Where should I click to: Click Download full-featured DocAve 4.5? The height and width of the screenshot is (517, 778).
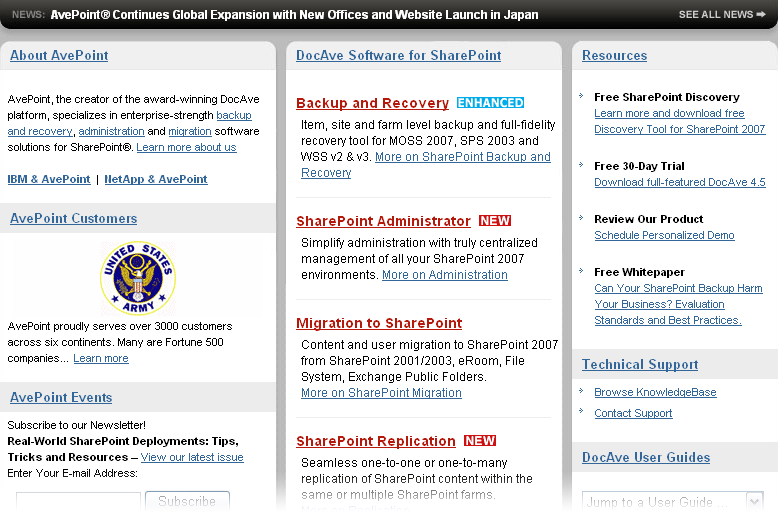click(x=679, y=183)
